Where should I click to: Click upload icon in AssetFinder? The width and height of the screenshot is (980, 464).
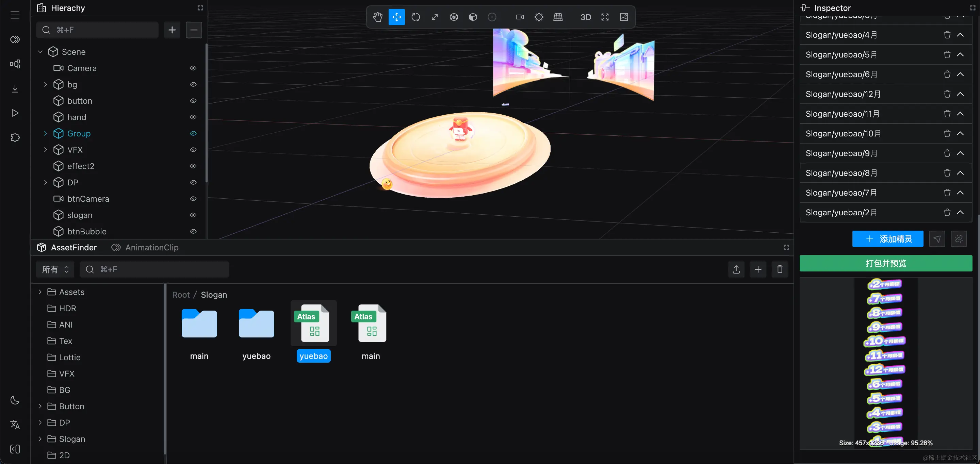[x=736, y=269]
